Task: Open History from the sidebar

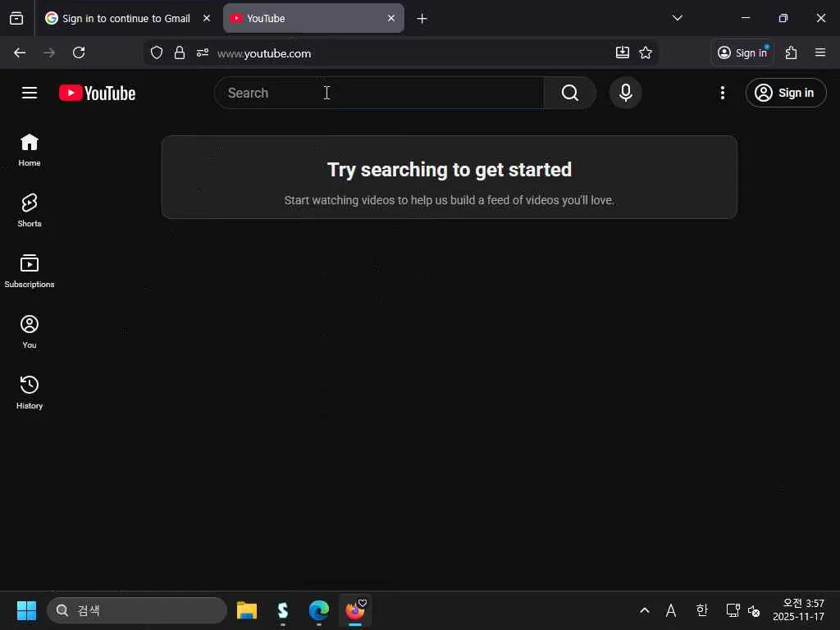Action: (30, 392)
